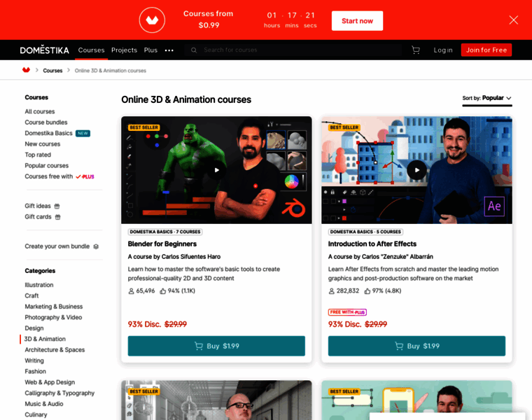This screenshot has width=532, height=420.
Task: Click Best Seller badge on After Effects course
Action: [x=344, y=127]
